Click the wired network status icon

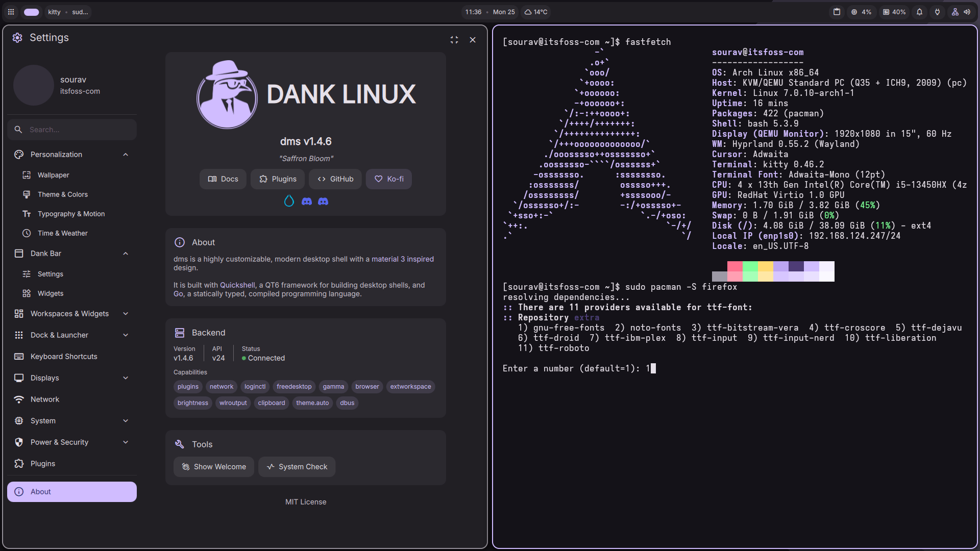point(955,12)
